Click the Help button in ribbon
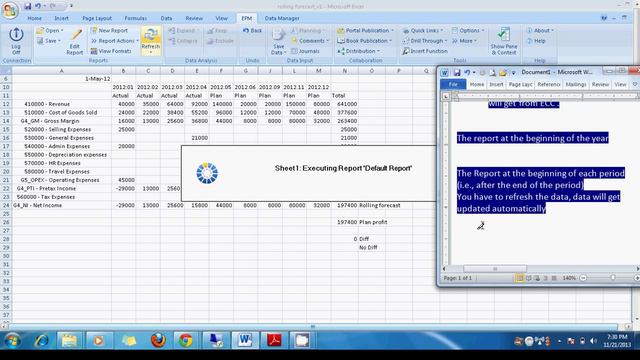Screen dimensions: 640x360 pos(536,41)
